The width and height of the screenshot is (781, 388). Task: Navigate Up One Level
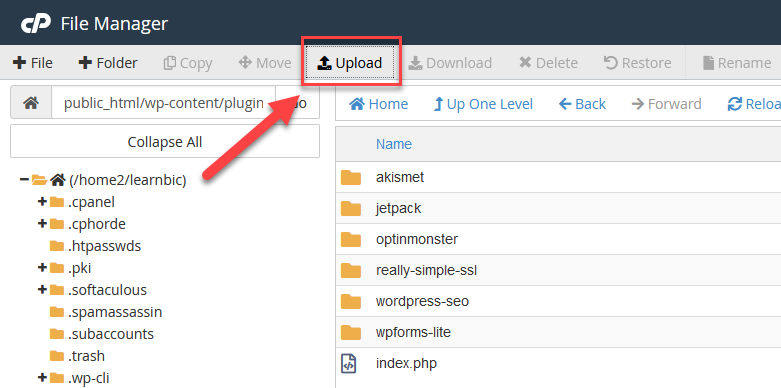click(483, 104)
